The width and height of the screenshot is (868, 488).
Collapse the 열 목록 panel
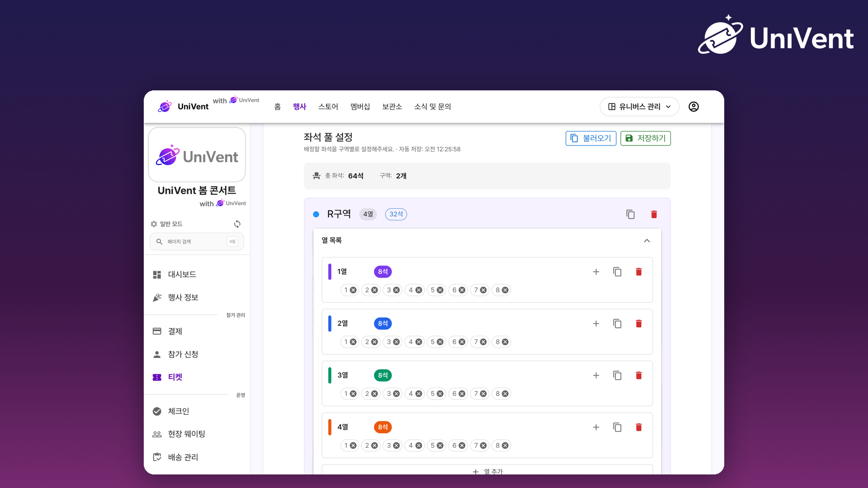(647, 241)
